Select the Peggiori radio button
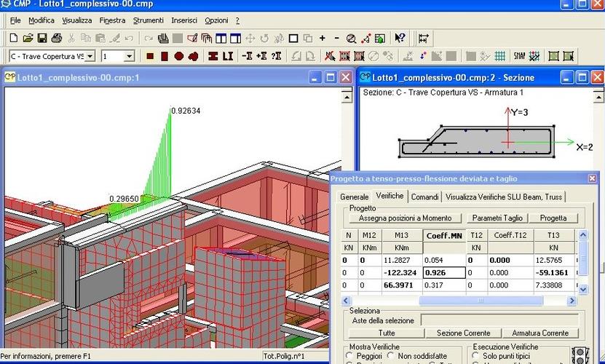The height and width of the screenshot is (364, 605). [349, 356]
